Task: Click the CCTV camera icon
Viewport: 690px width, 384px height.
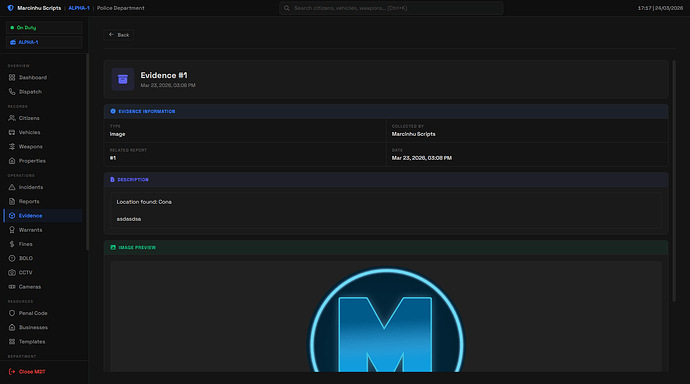Action: 12,272
